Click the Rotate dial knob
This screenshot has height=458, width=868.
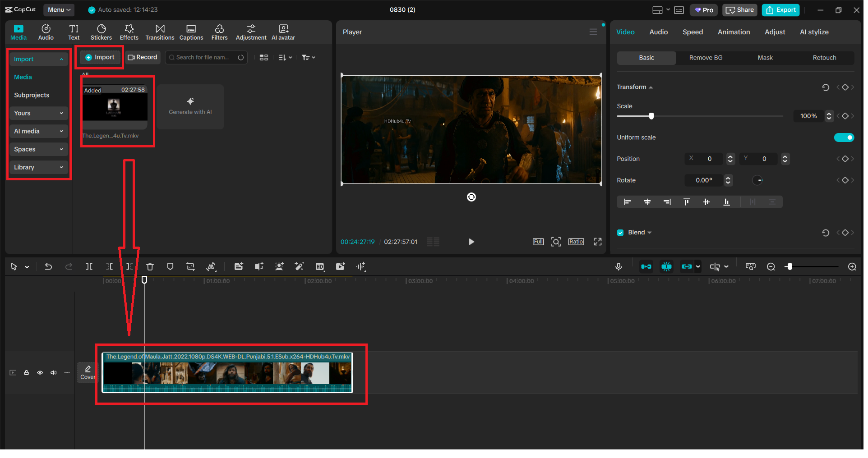tap(757, 180)
